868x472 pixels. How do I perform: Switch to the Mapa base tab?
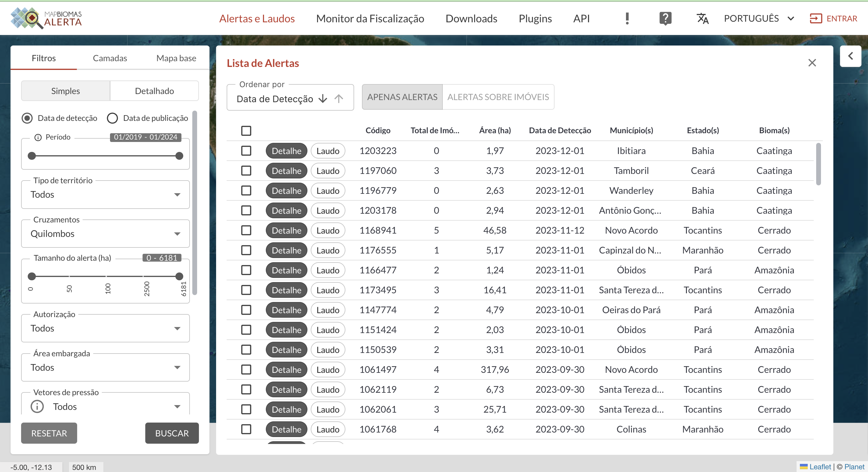[176, 58]
